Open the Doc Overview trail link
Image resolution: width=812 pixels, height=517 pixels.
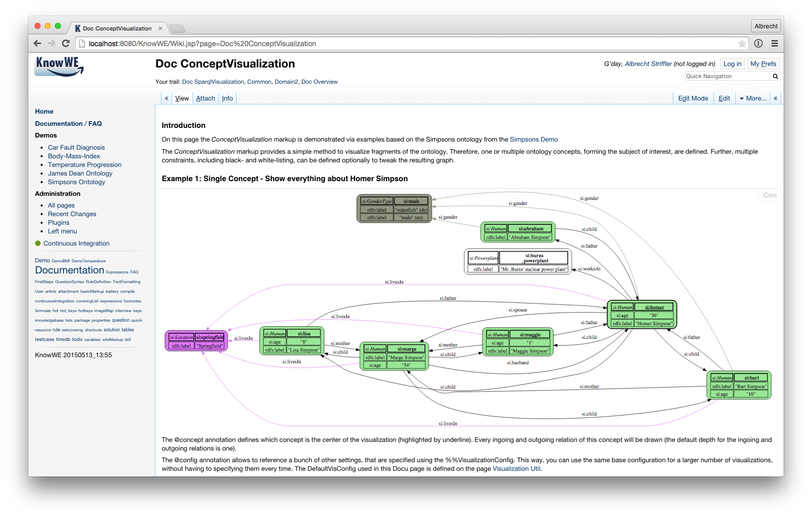click(319, 82)
